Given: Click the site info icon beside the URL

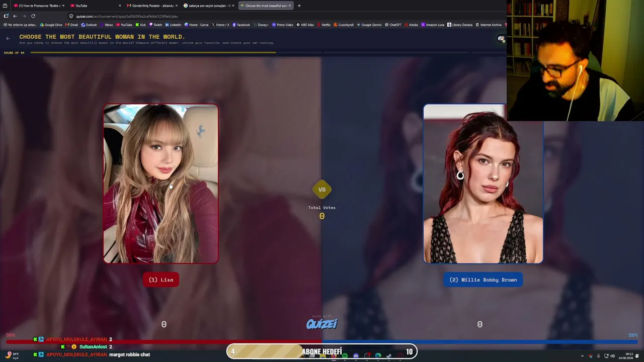Looking at the screenshot, I should coord(71,16).
